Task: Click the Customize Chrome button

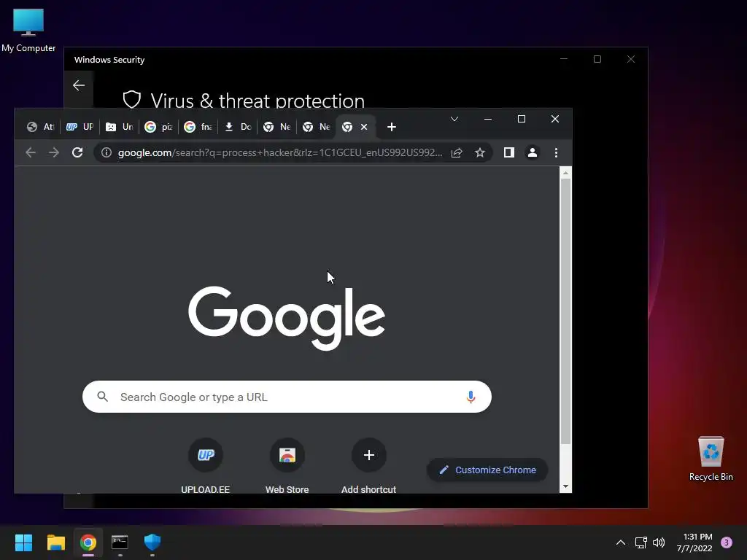Action: [x=487, y=470]
